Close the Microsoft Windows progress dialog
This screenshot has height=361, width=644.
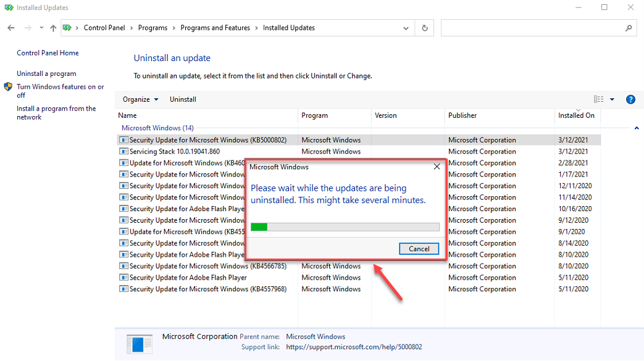click(437, 167)
